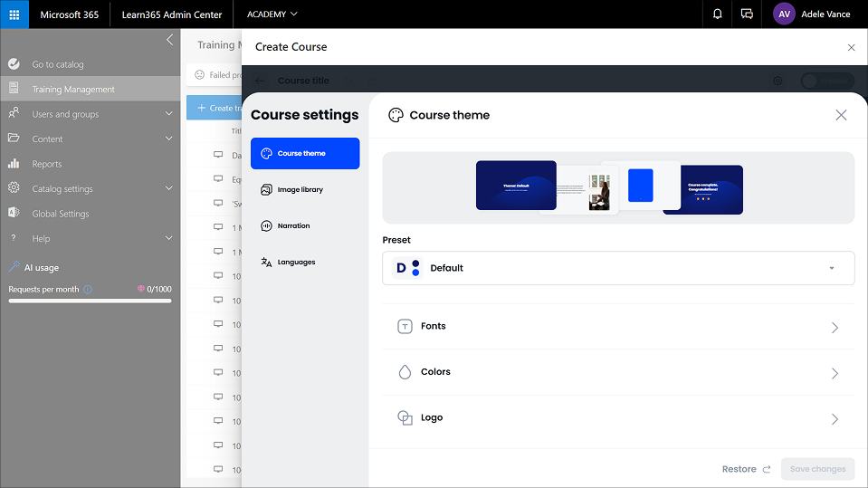Expand the Logo section
This screenshot has width=868, height=488.
point(618,418)
